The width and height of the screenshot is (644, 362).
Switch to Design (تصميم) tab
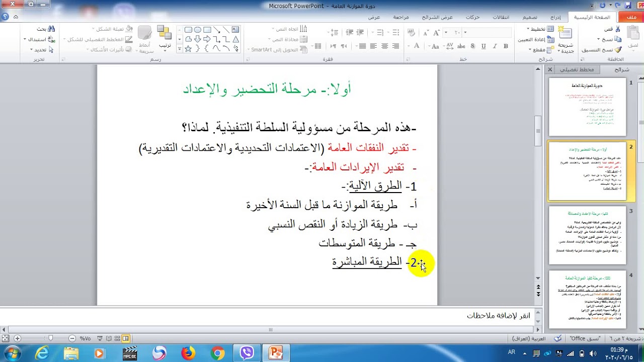pyautogui.click(x=530, y=17)
